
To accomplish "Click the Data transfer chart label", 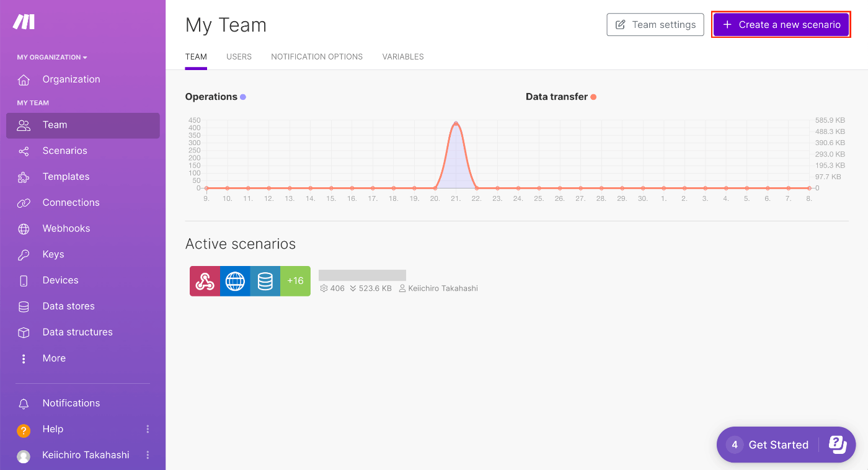I will [x=557, y=97].
